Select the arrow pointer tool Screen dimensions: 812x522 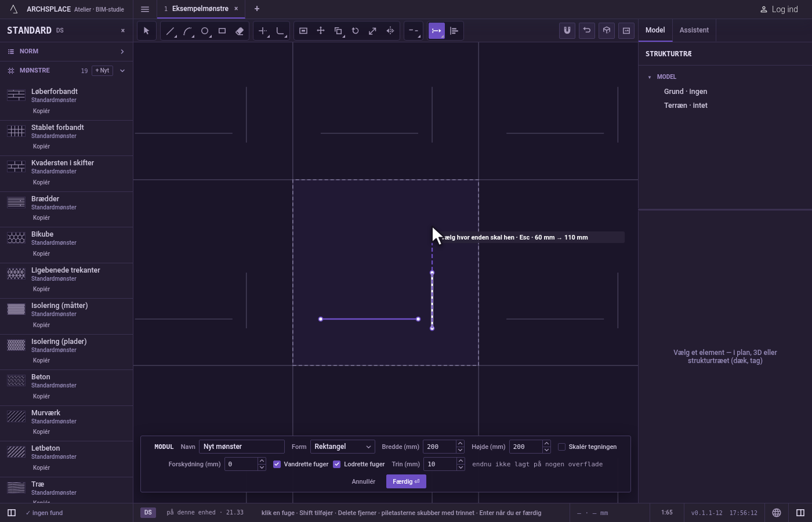(x=146, y=31)
